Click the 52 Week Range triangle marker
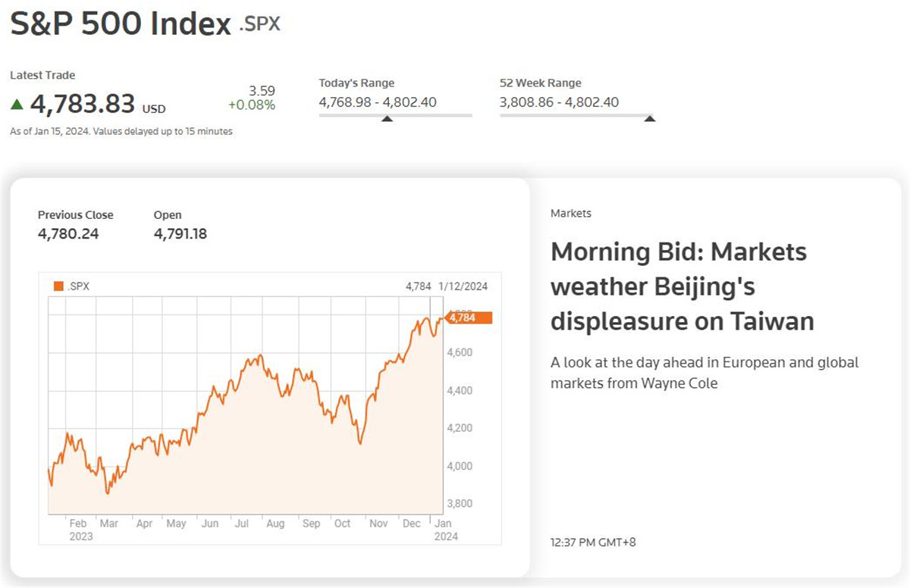 click(649, 118)
